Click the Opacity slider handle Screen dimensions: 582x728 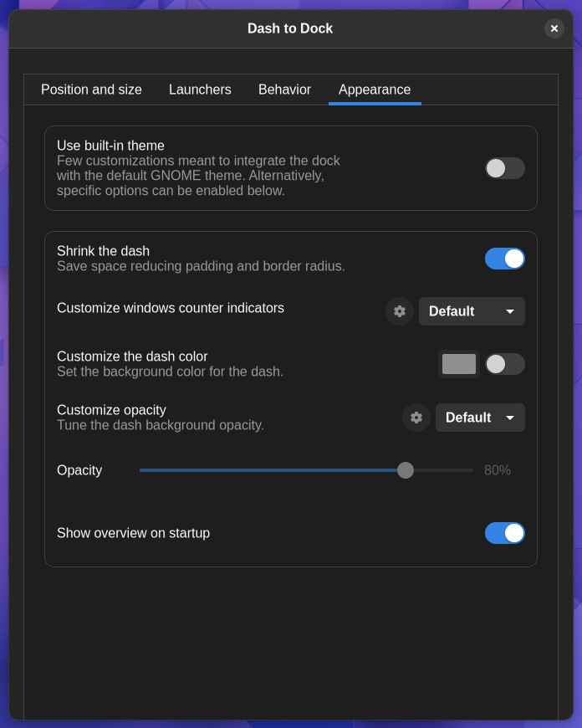click(x=406, y=470)
